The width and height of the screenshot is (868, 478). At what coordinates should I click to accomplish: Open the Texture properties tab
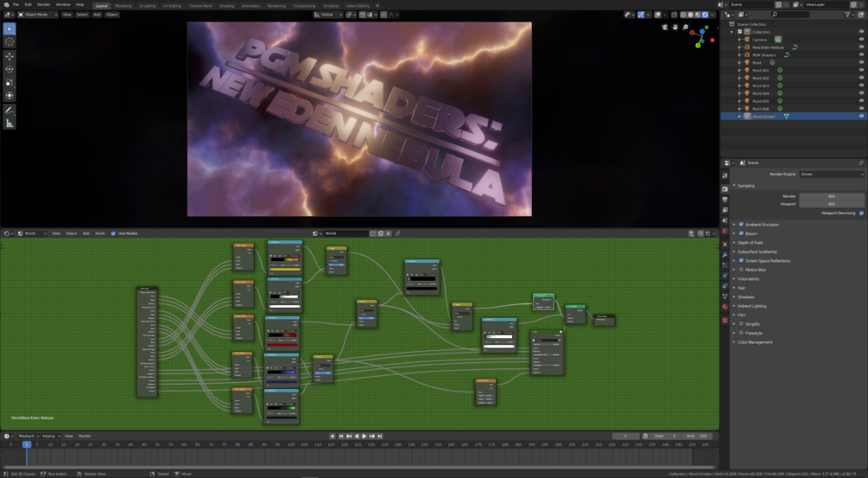[x=725, y=320]
